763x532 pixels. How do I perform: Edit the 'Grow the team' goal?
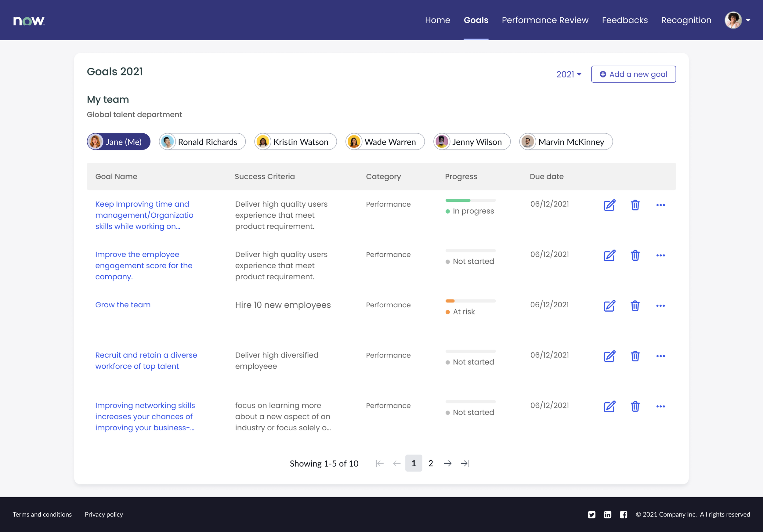tap(609, 306)
